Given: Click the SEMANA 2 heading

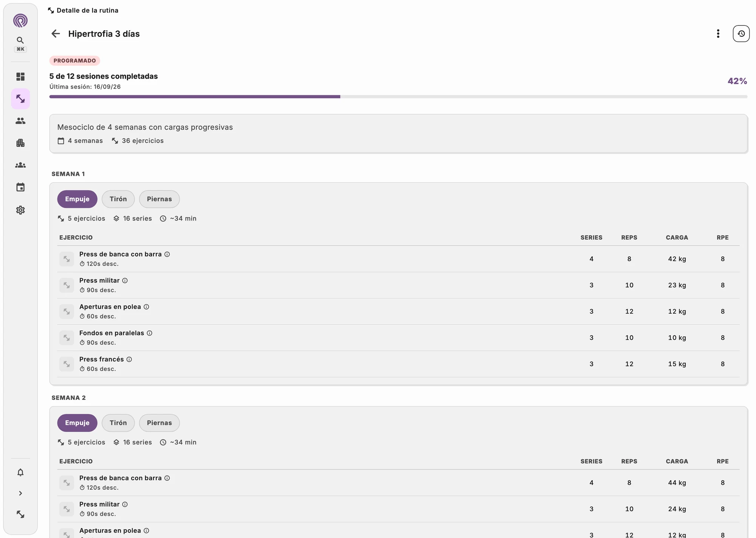Looking at the screenshot, I should 68,398.
